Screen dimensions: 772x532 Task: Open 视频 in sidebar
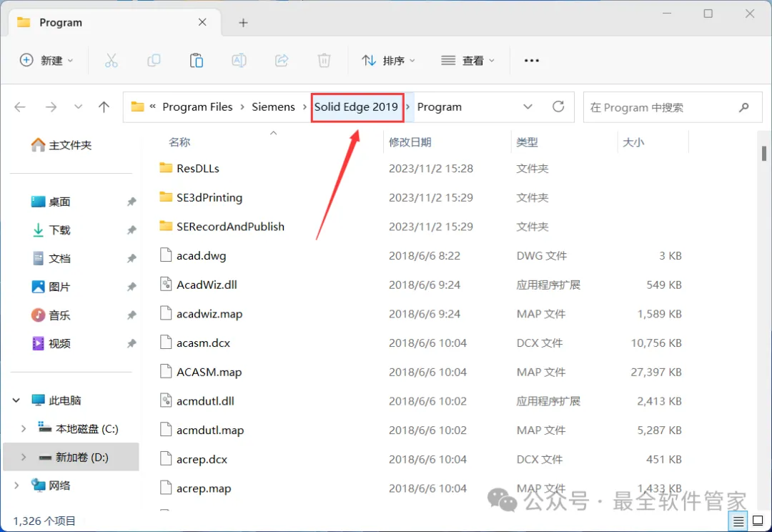coord(51,343)
